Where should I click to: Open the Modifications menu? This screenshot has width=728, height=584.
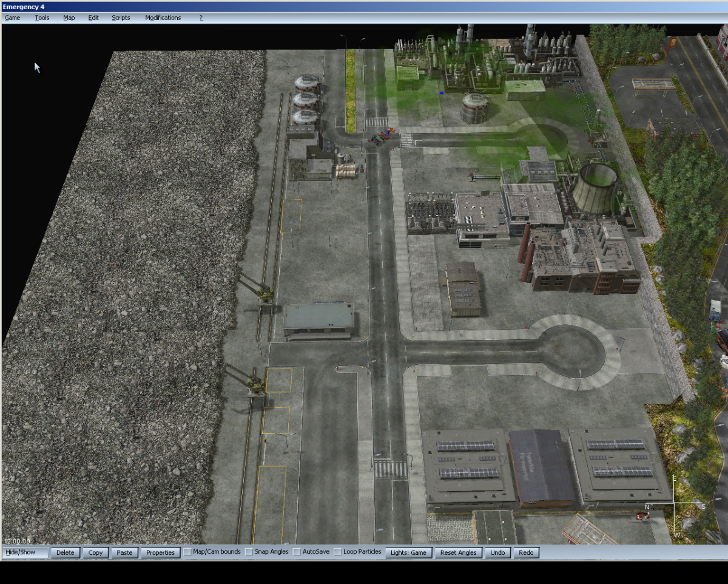tap(163, 18)
